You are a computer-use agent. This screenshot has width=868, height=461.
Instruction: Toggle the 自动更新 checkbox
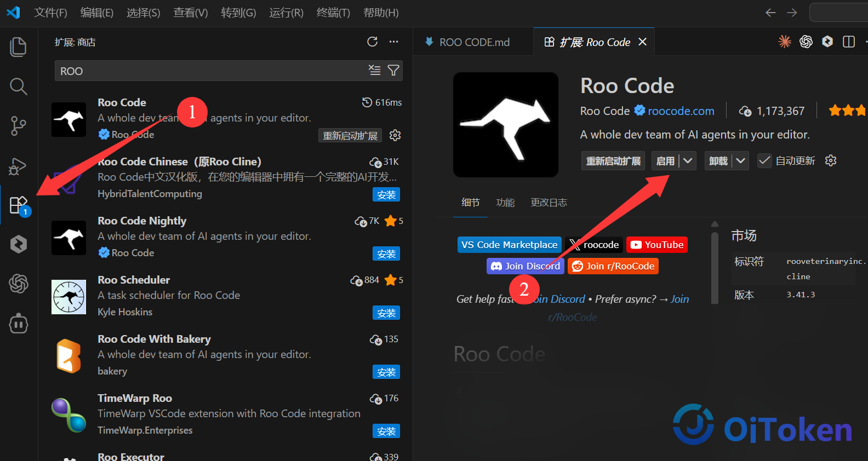[x=764, y=160]
